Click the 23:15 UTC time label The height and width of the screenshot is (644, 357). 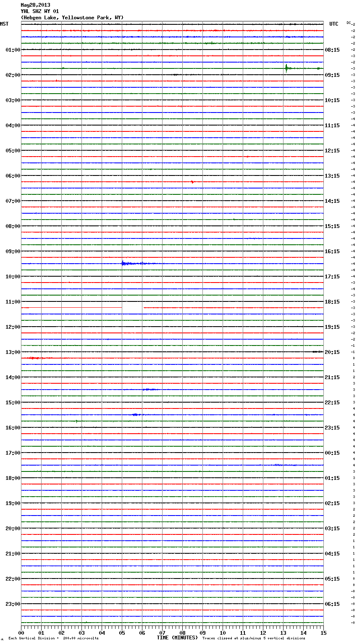tap(332, 428)
